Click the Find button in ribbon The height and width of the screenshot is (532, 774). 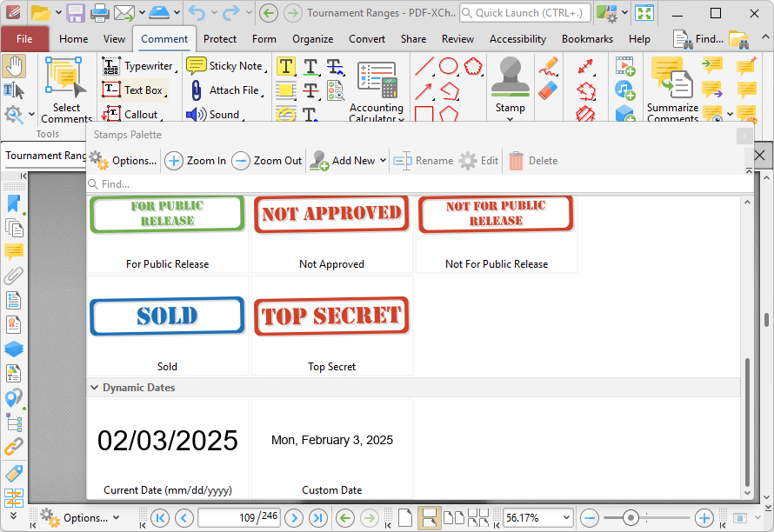point(698,39)
